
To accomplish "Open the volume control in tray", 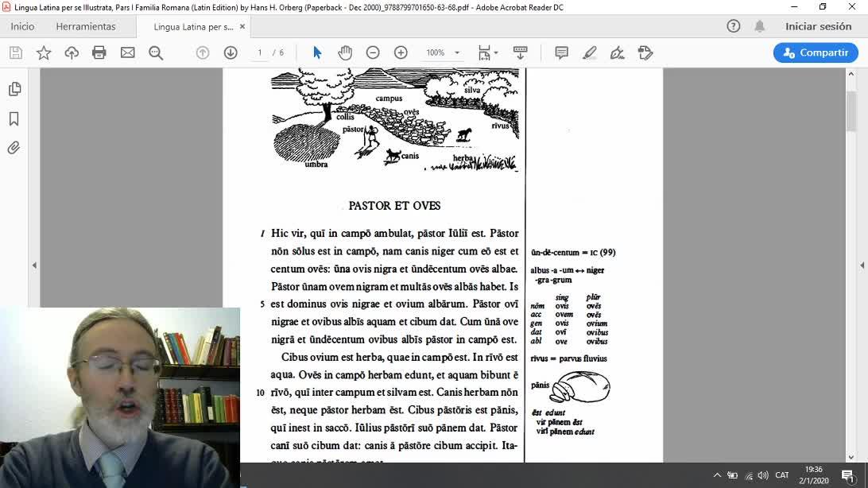I will point(763,475).
